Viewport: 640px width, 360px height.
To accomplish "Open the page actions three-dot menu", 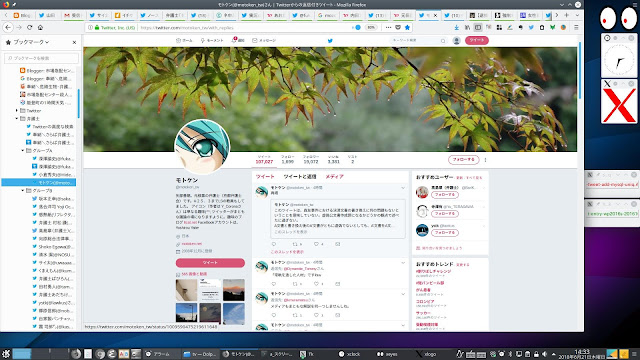I will point(388,27).
